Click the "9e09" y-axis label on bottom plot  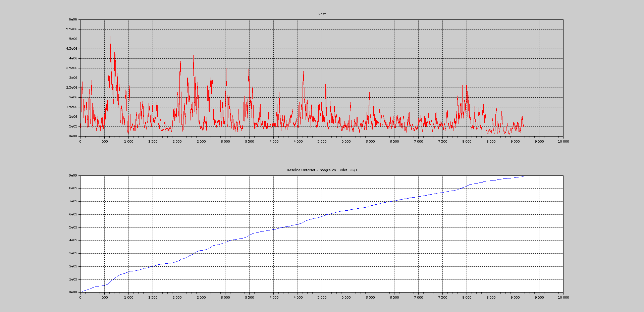(73, 175)
